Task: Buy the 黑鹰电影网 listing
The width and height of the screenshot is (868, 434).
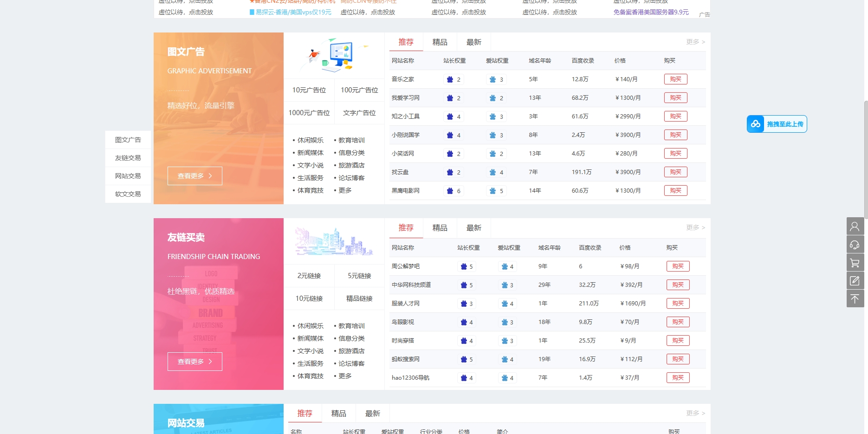Action: [675, 191]
